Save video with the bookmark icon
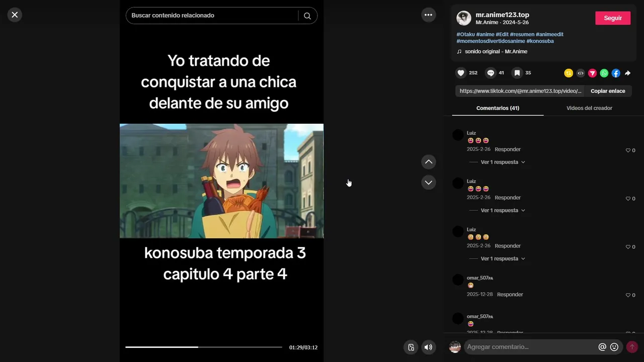Image resolution: width=644 pixels, height=362 pixels. [517, 73]
